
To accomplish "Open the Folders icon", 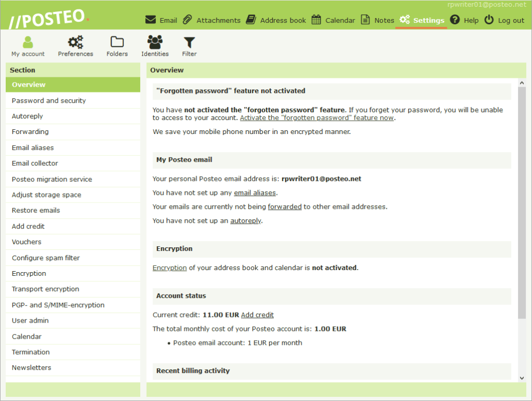I will (117, 42).
